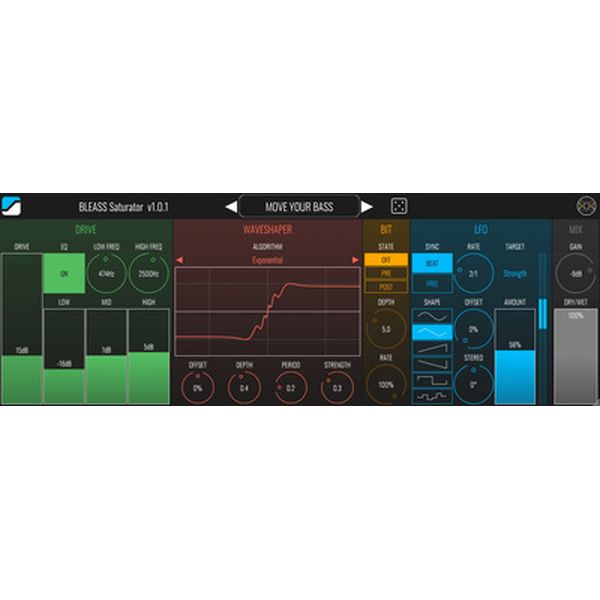Open the MOVE YOUR BASS preset menu
Image resolution: width=600 pixels, height=600 pixels.
[x=299, y=207]
